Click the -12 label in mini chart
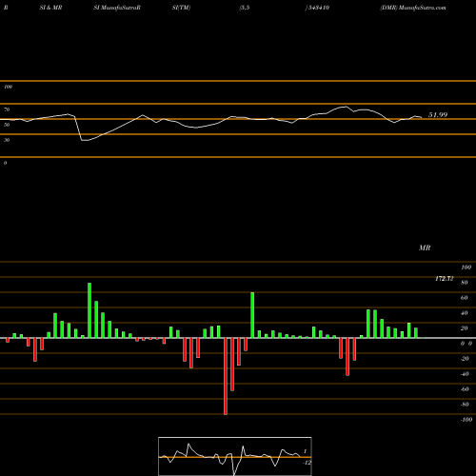Screen dimensions: 476x476 coord(307,463)
